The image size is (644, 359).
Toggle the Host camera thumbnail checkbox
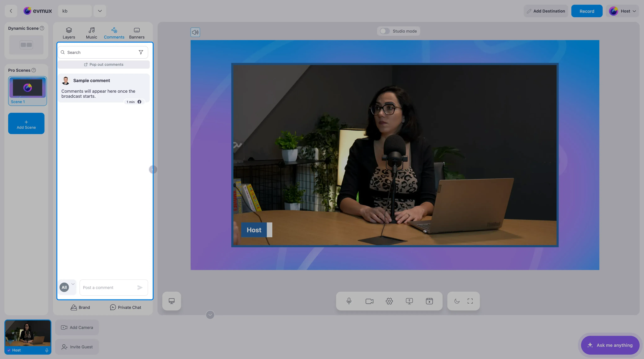coord(9,350)
